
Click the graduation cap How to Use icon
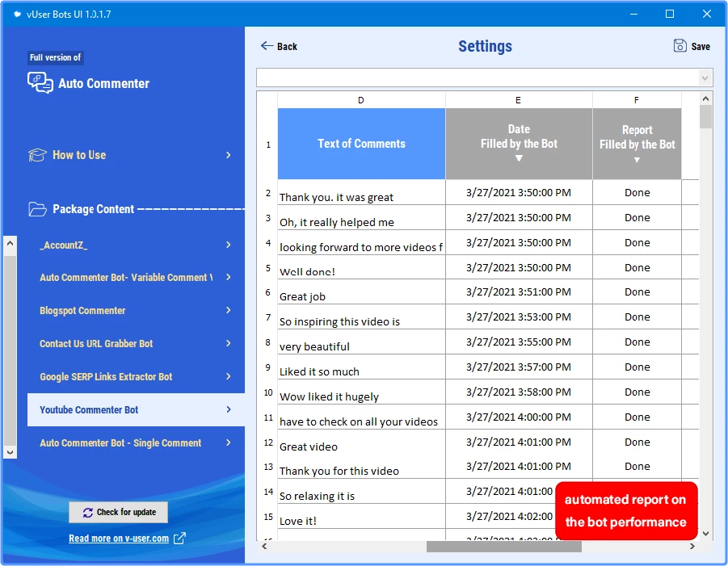(x=38, y=155)
